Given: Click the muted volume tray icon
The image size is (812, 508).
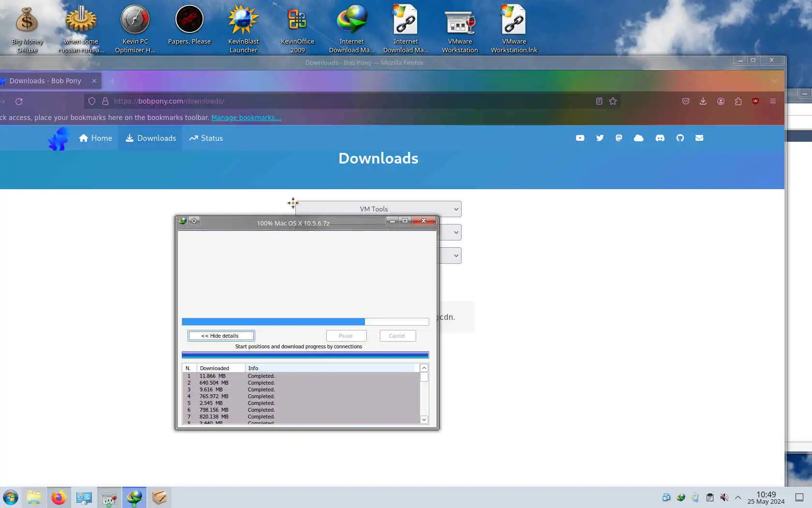Looking at the screenshot, I should click(724, 497).
